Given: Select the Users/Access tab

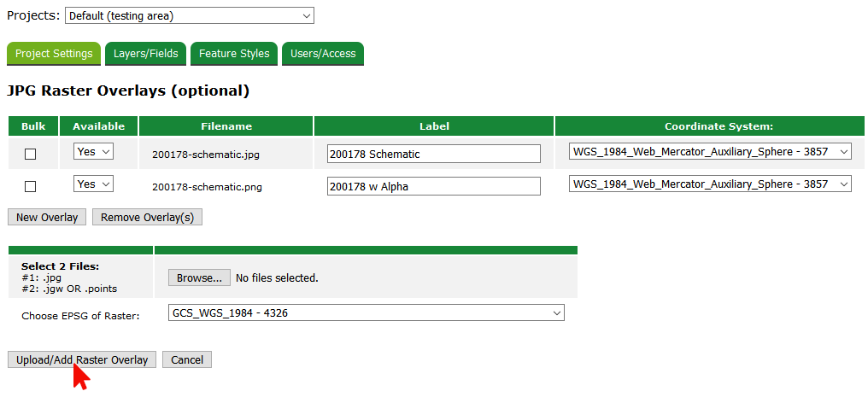Looking at the screenshot, I should (x=323, y=54).
